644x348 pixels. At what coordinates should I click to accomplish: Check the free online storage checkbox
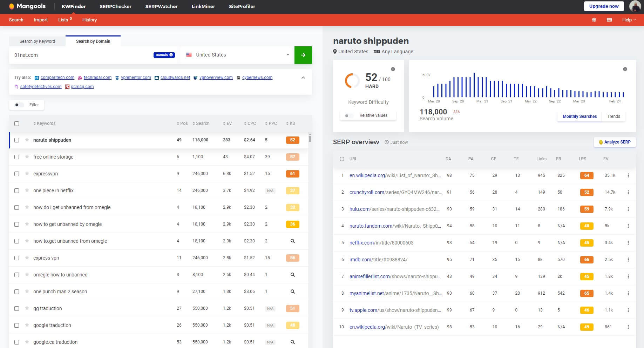click(x=16, y=157)
